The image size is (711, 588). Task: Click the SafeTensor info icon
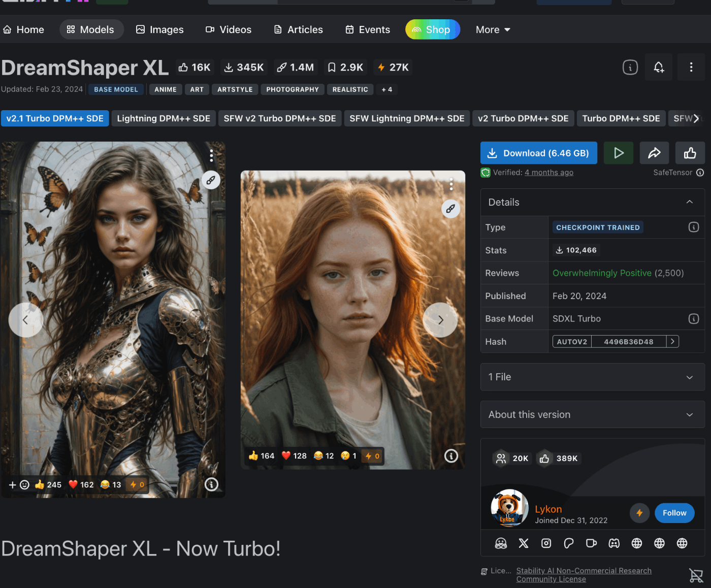click(x=700, y=173)
